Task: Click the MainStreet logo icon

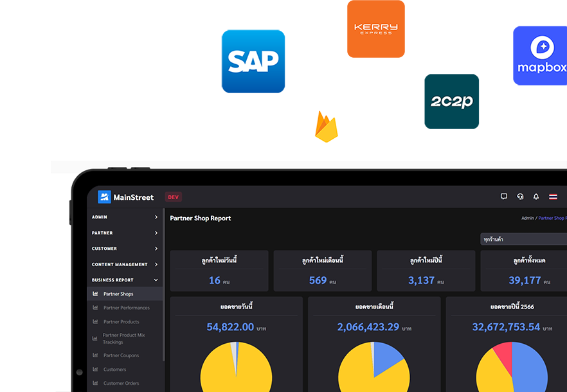Action: 104,197
